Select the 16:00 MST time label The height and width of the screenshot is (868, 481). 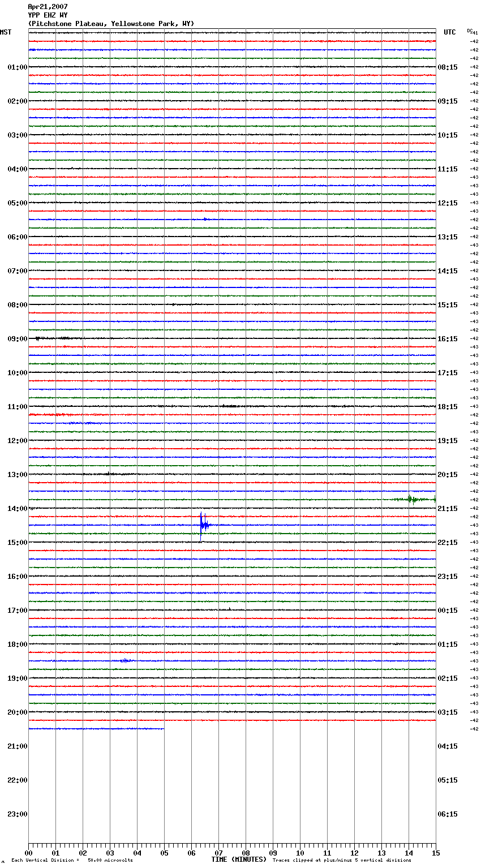[x=18, y=577]
